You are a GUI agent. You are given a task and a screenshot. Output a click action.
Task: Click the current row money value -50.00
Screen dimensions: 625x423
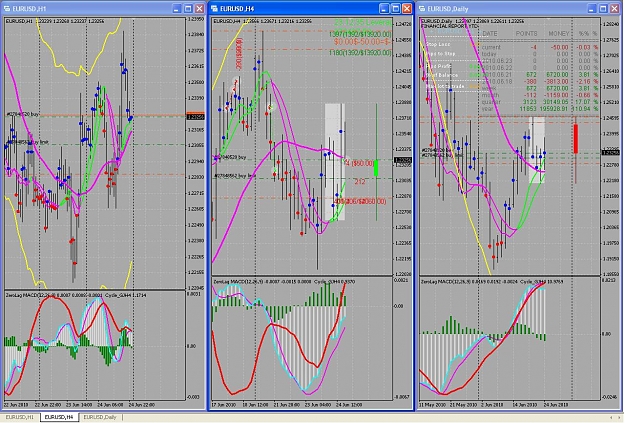(x=562, y=47)
